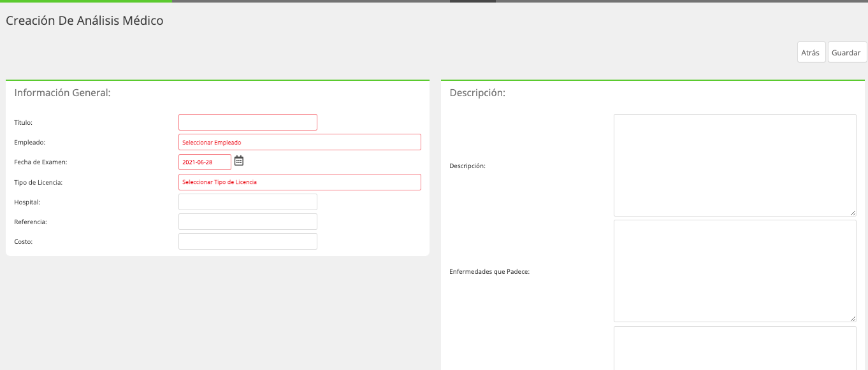The image size is (868, 370).
Task: Click the Descripción text area
Action: [735, 166]
